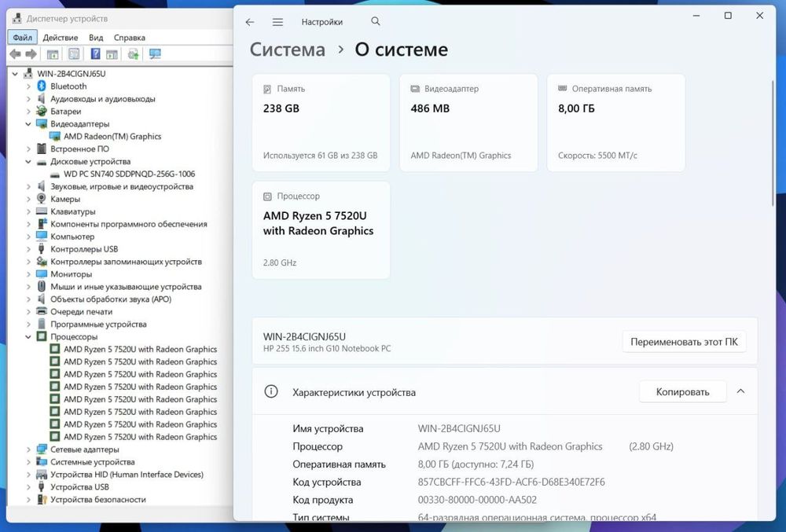Click the back arrow in Настройки window
Image resolution: width=786 pixels, height=532 pixels.
[x=250, y=22]
